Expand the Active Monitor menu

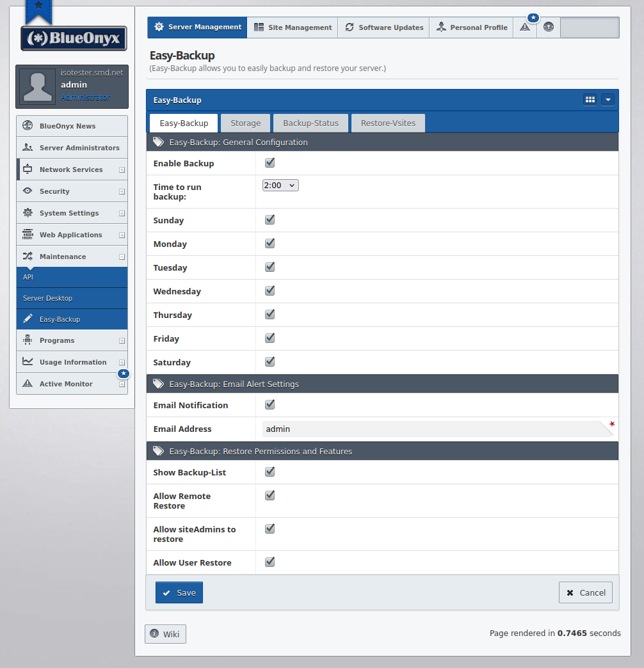pyautogui.click(x=122, y=385)
